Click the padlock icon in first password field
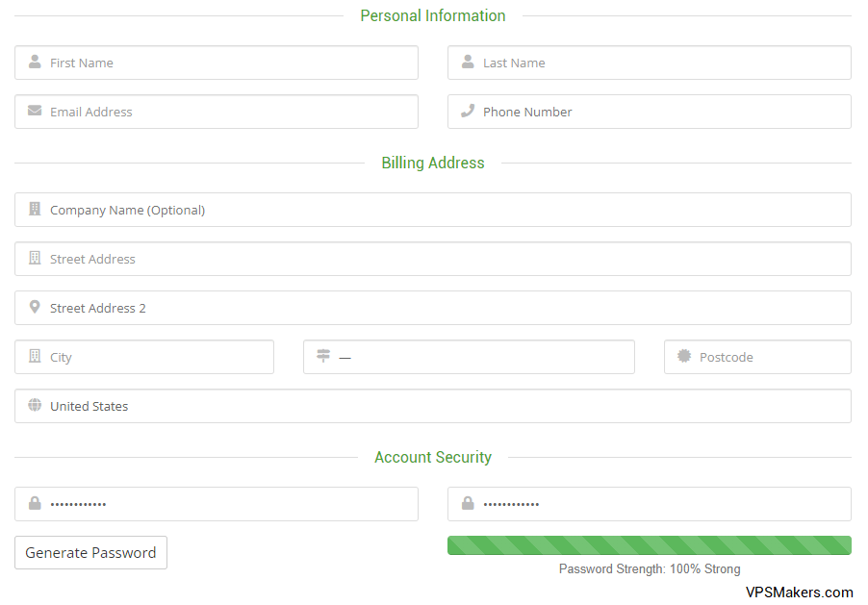The width and height of the screenshot is (868, 605). click(35, 503)
